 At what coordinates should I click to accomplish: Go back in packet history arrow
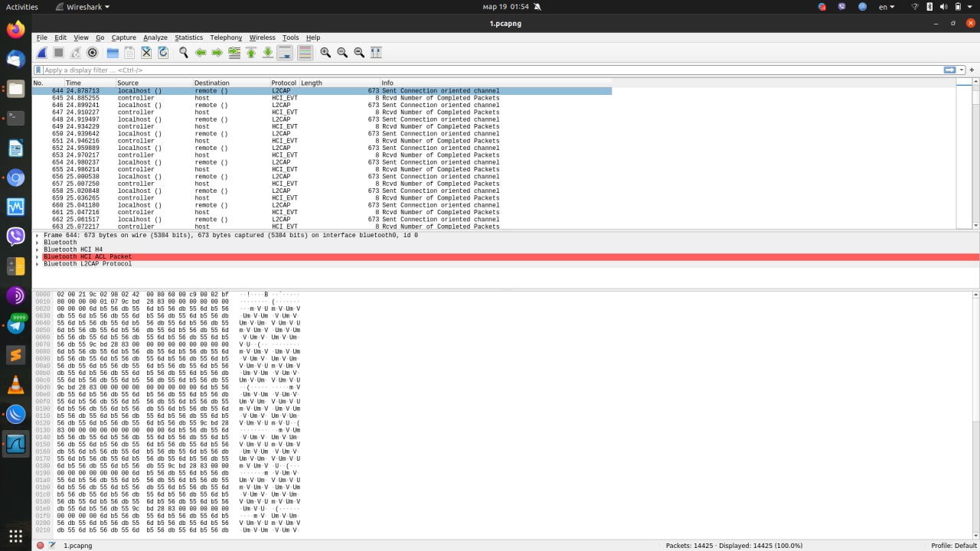point(201,53)
